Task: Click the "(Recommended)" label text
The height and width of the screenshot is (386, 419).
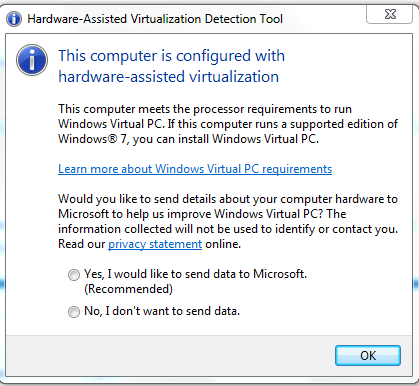Action: pos(128,289)
